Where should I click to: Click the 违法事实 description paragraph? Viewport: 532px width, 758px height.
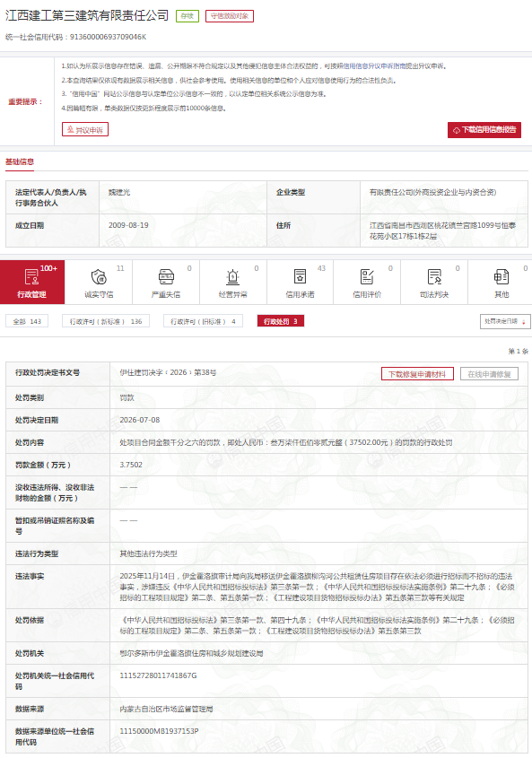tap(317, 587)
